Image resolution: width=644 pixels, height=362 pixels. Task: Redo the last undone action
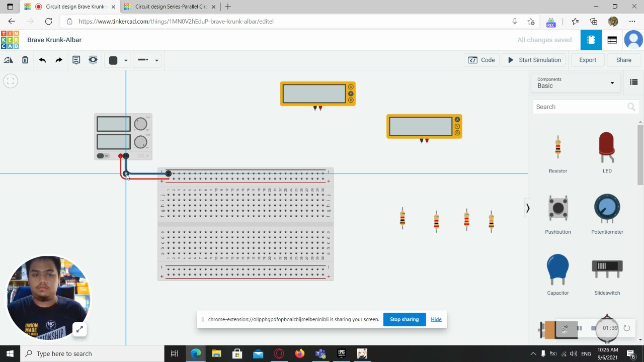point(59,60)
